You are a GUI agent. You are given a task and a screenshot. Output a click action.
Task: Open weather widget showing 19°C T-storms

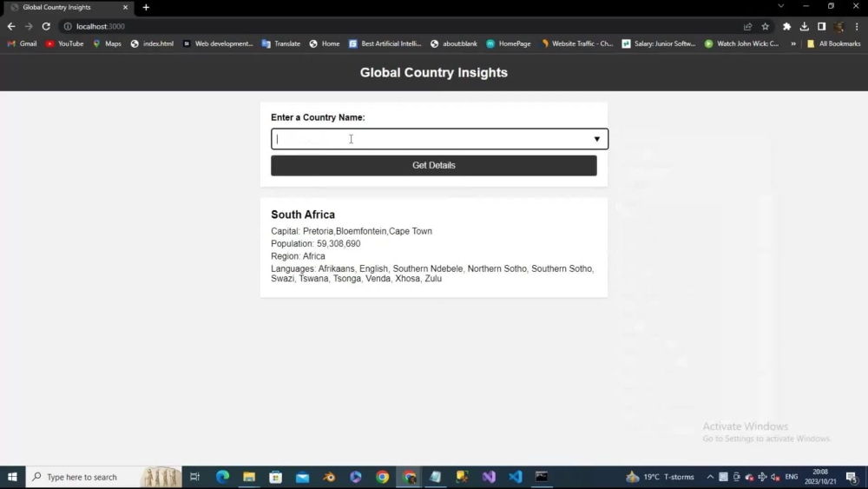660,477
